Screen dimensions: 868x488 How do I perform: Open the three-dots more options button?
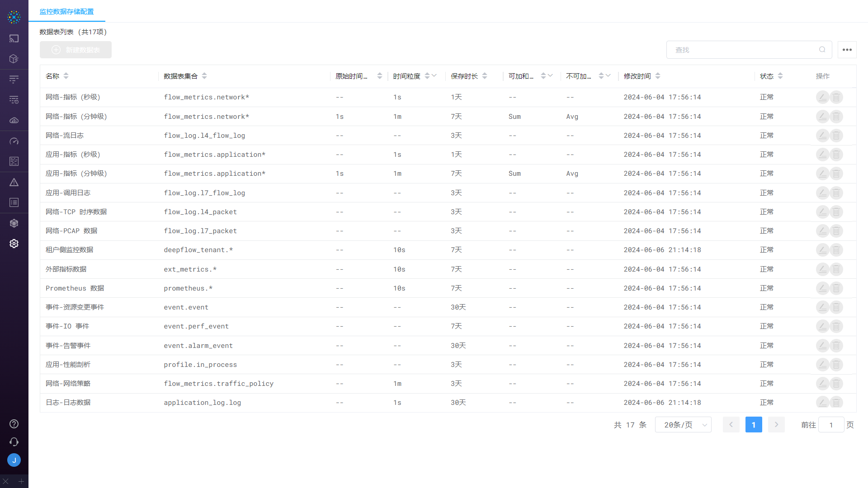(847, 50)
